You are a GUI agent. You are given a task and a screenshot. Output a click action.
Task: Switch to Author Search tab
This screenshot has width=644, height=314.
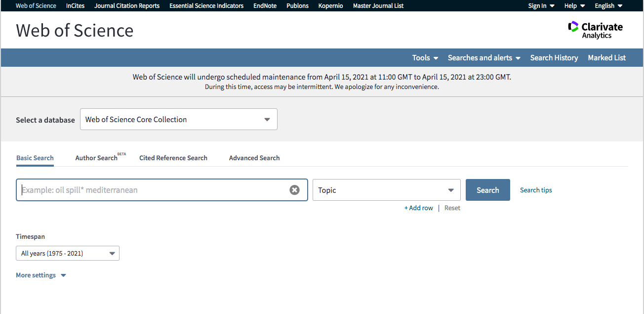[x=96, y=158]
